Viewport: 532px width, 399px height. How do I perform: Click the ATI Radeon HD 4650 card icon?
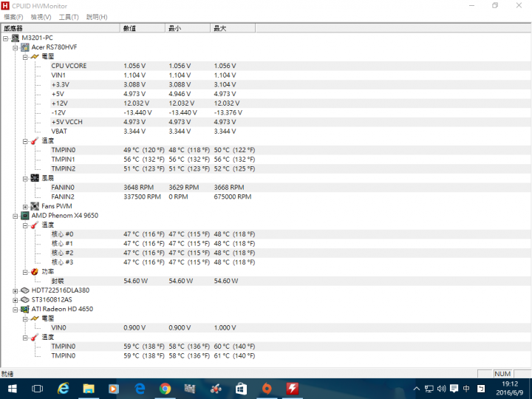coord(25,309)
